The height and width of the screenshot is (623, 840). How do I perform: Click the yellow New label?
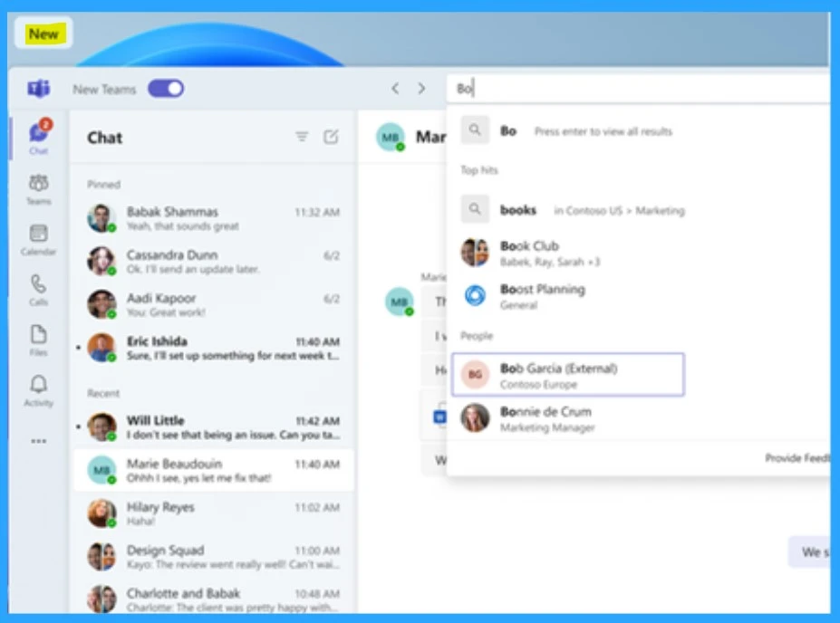click(x=43, y=34)
